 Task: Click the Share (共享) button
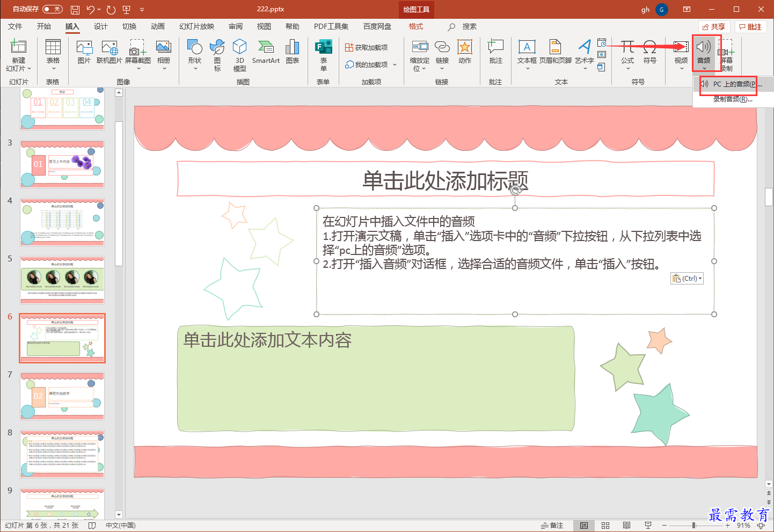(x=714, y=27)
